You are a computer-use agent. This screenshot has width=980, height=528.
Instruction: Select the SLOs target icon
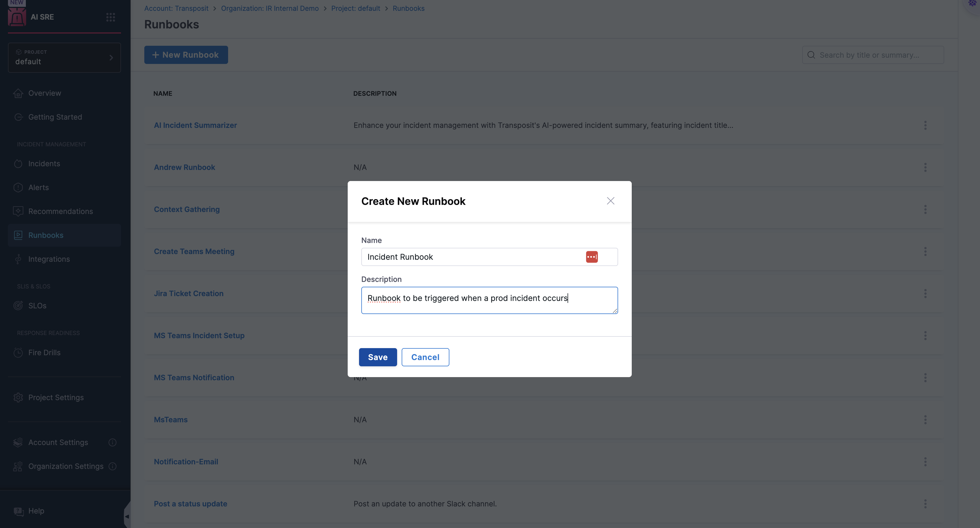(18, 305)
